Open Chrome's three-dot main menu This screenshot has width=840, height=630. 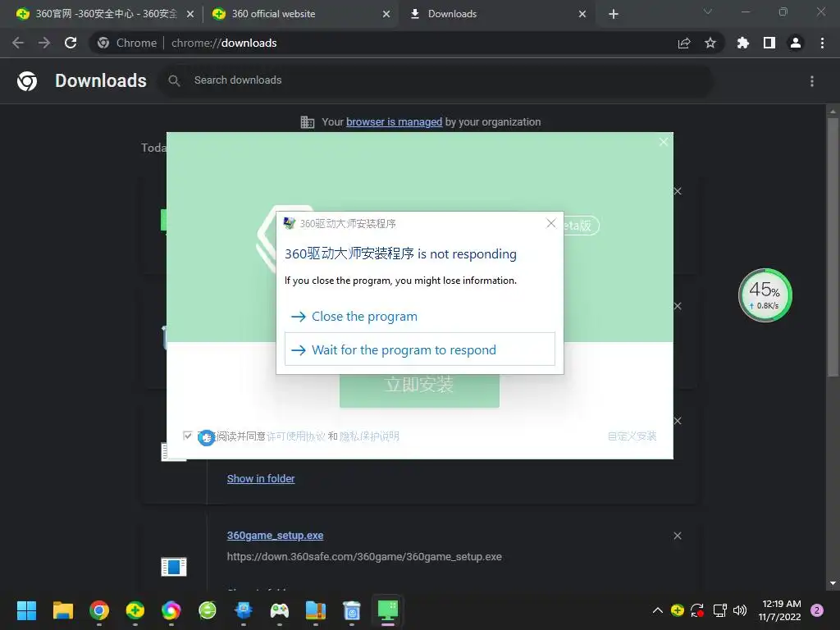[x=822, y=43]
